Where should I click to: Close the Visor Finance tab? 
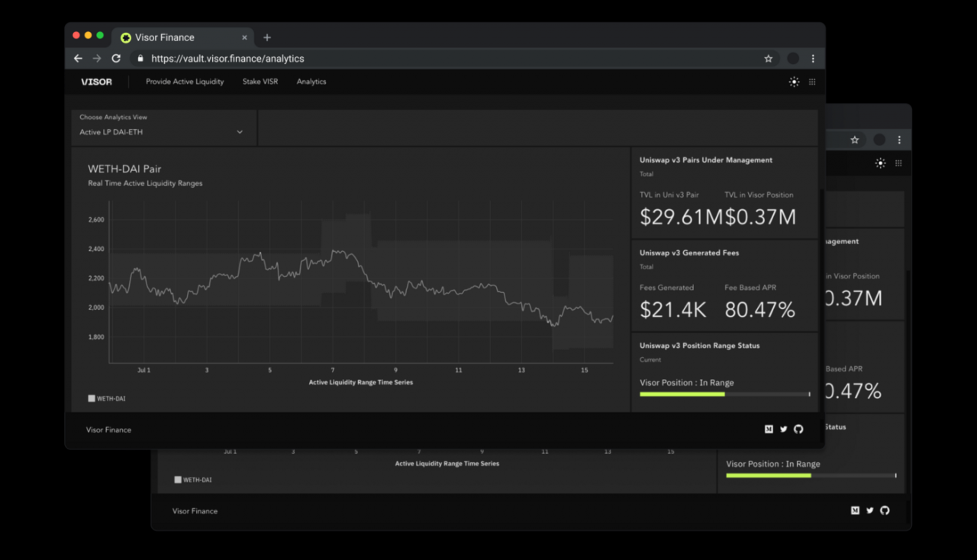[245, 37]
